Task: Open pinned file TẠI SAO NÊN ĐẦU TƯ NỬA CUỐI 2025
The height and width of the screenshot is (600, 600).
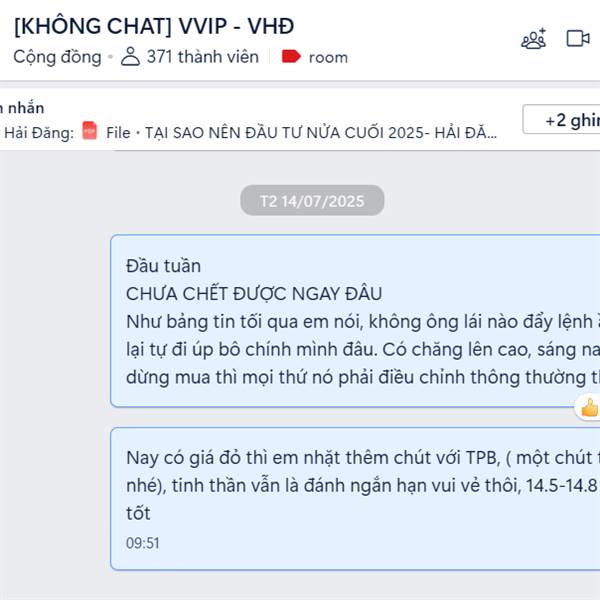Action: coord(321,133)
